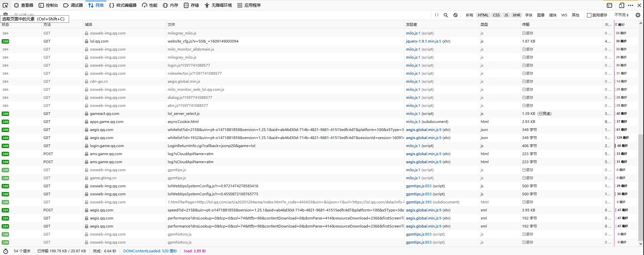Show all requests with 所有 filter
The height and width of the screenshot is (255, 644).
pos(469,15)
